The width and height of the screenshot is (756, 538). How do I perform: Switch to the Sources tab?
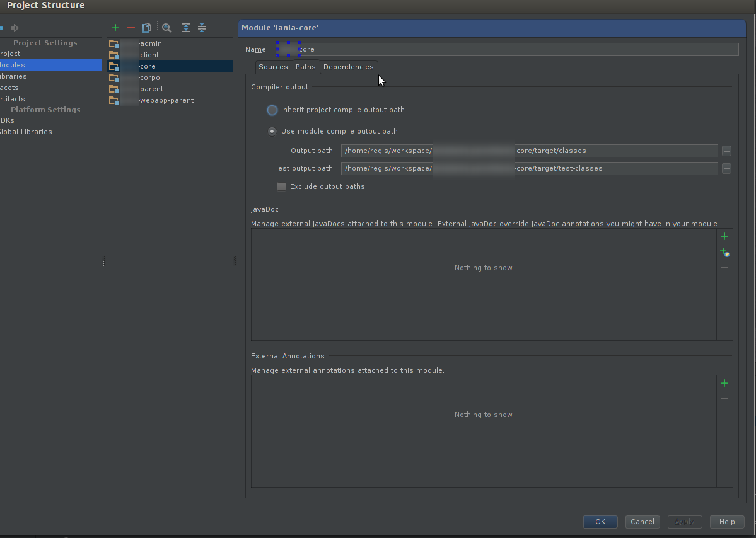coord(273,67)
